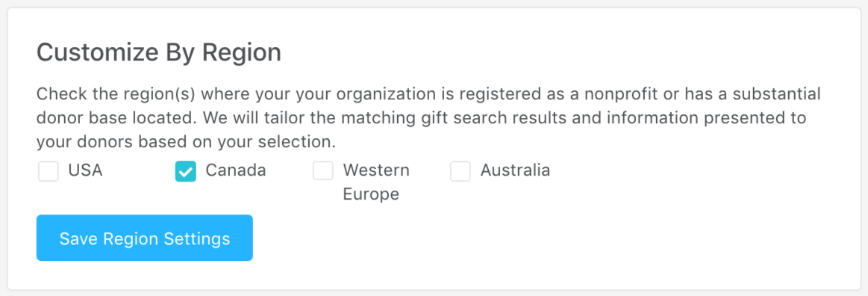Screen dimensions: 868x296
Task: Click the USA label text
Action: [x=85, y=170]
